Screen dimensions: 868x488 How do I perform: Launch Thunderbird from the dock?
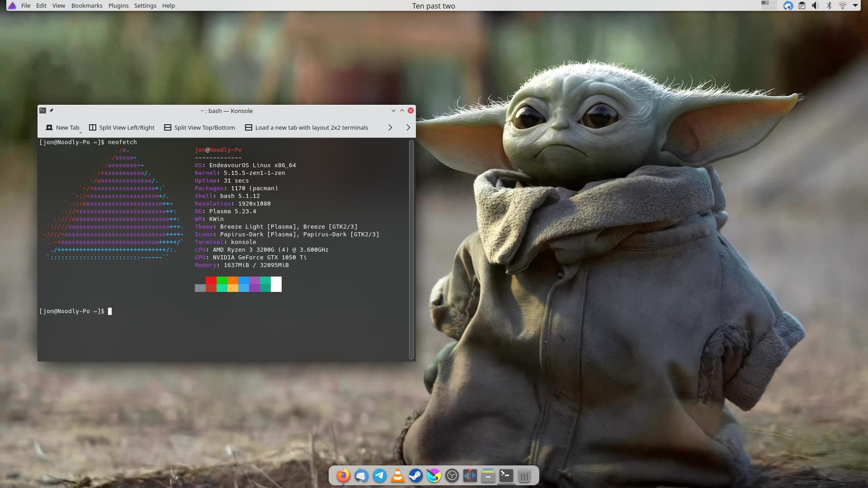(362, 475)
